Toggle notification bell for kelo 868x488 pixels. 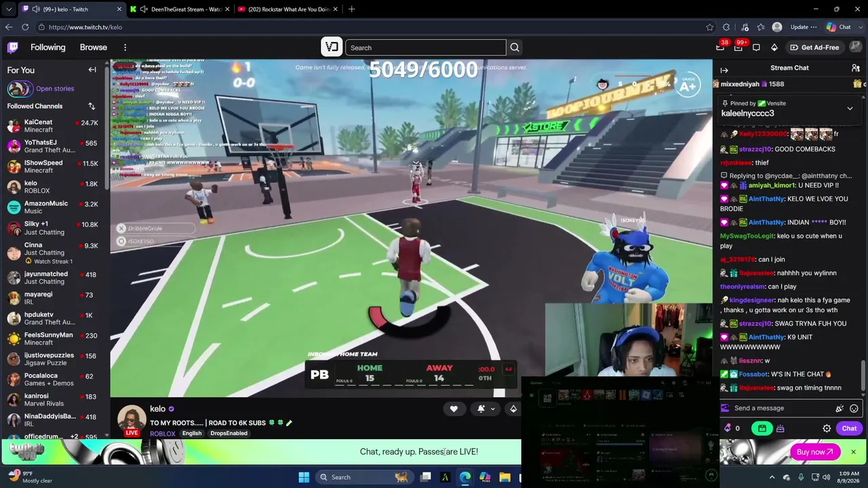[x=481, y=409]
